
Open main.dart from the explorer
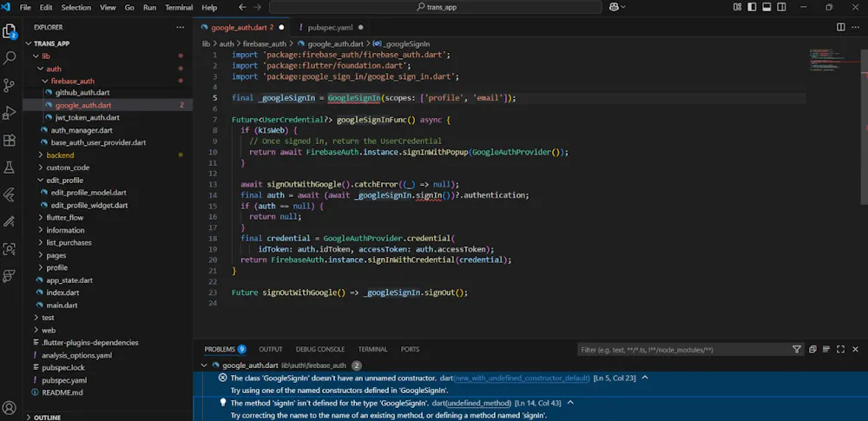(62, 306)
